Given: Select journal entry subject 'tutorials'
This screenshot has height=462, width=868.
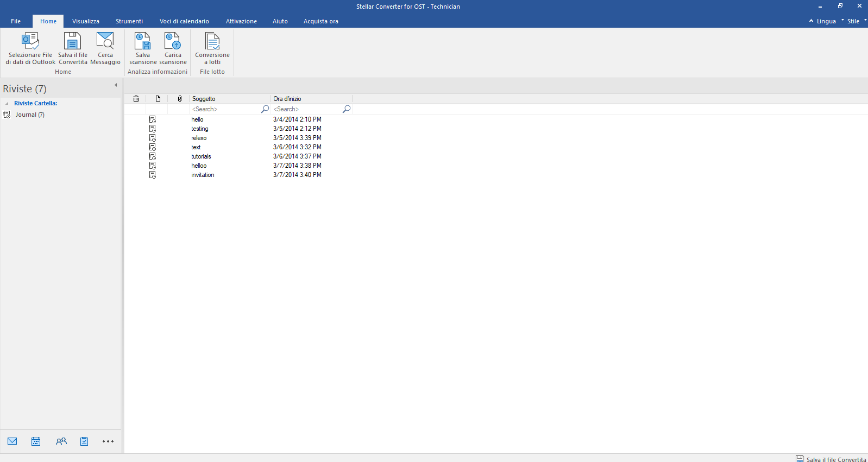Looking at the screenshot, I should tap(201, 156).
